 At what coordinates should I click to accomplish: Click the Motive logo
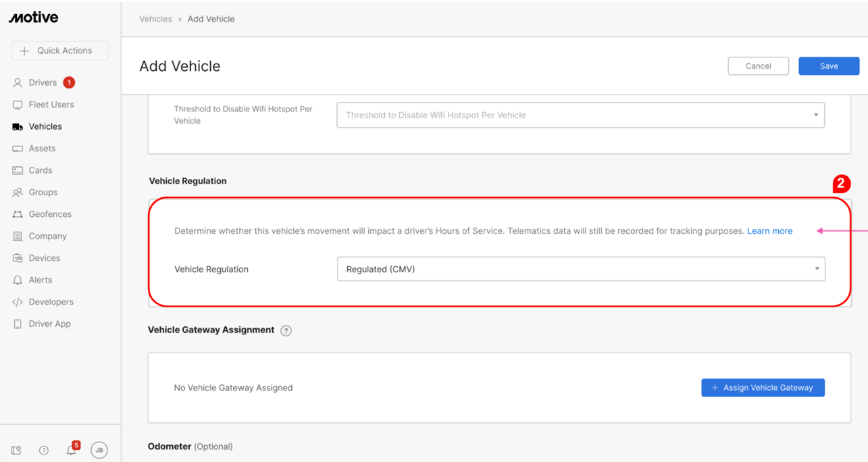pos(34,18)
